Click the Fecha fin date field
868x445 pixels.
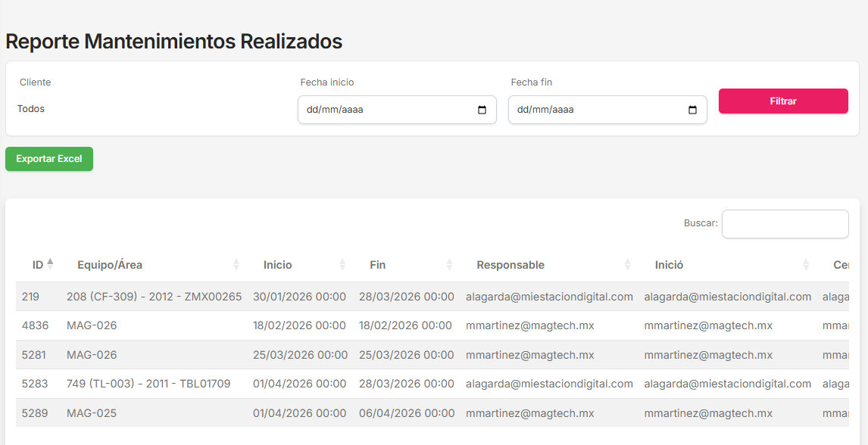[597, 110]
